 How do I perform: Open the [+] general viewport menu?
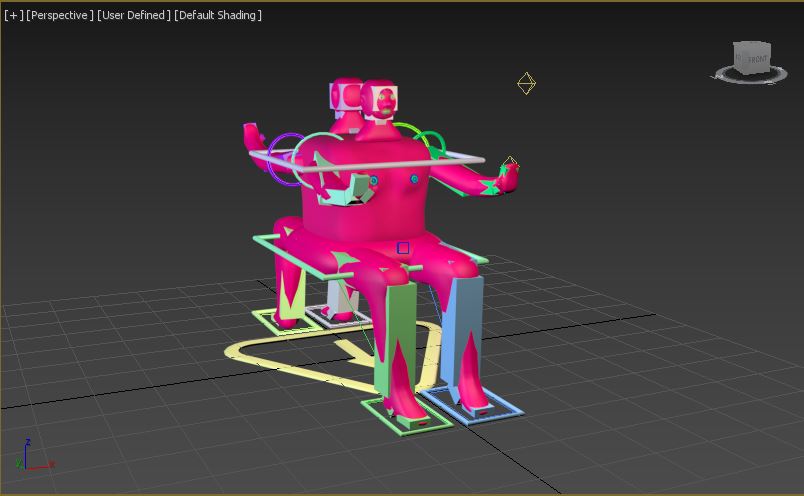coord(13,15)
